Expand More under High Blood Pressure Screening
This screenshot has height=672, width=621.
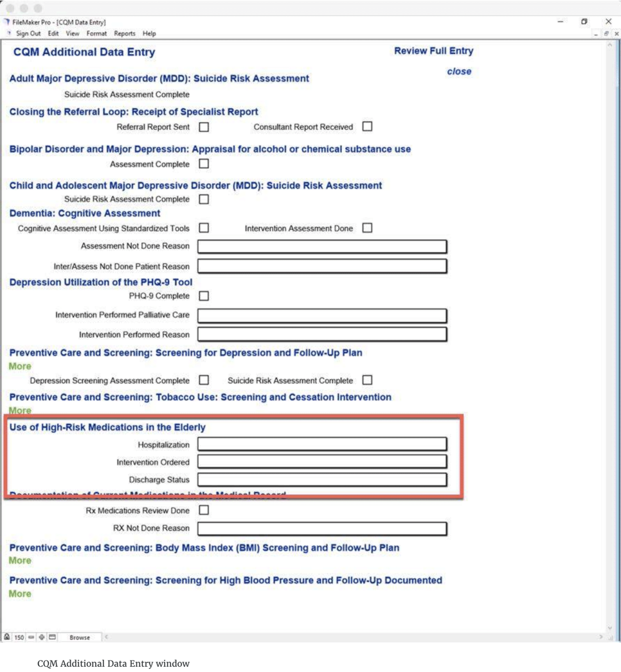click(x=20, y=594)
